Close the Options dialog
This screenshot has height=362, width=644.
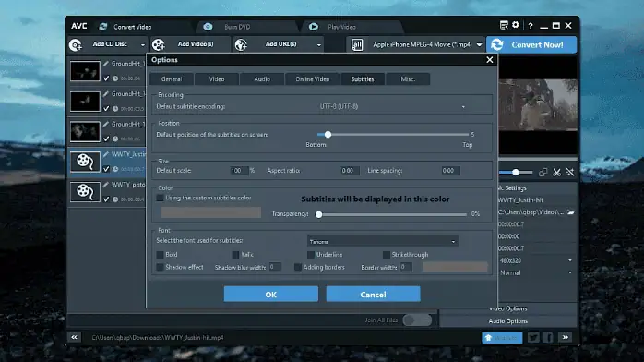coord(490,60)
